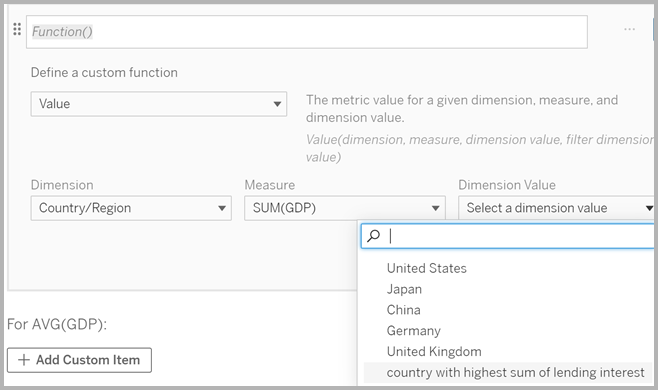Select China dimension value
Screen dimensions: 658x390
click(x=403, y=310)
